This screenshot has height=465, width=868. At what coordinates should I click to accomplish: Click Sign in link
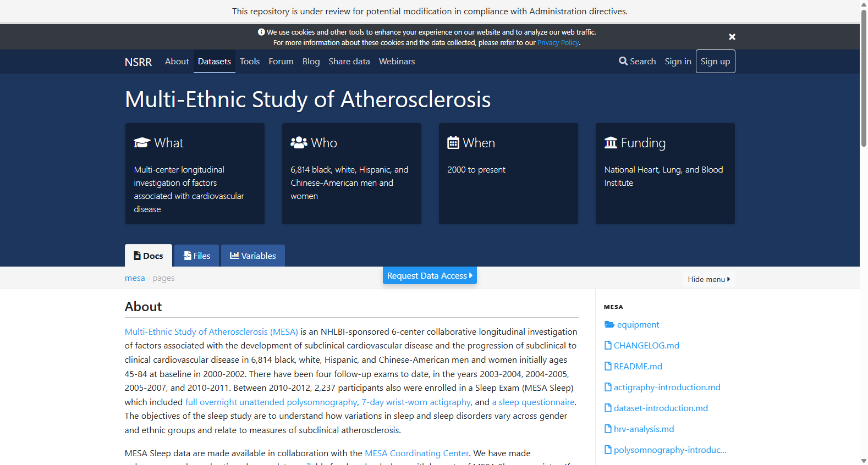coord(678,62)
